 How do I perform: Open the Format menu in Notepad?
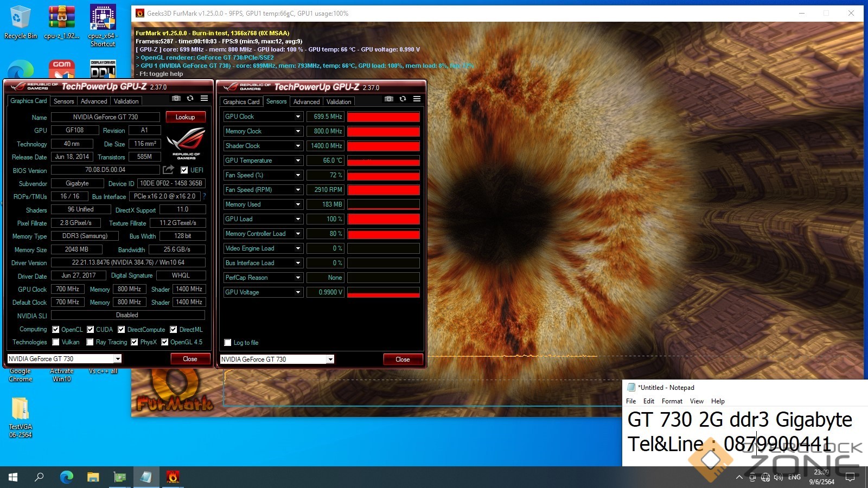(x=672, y=401)
